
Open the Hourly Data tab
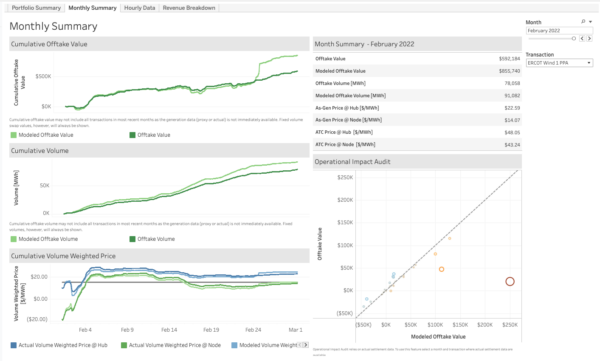click(140, 8)
